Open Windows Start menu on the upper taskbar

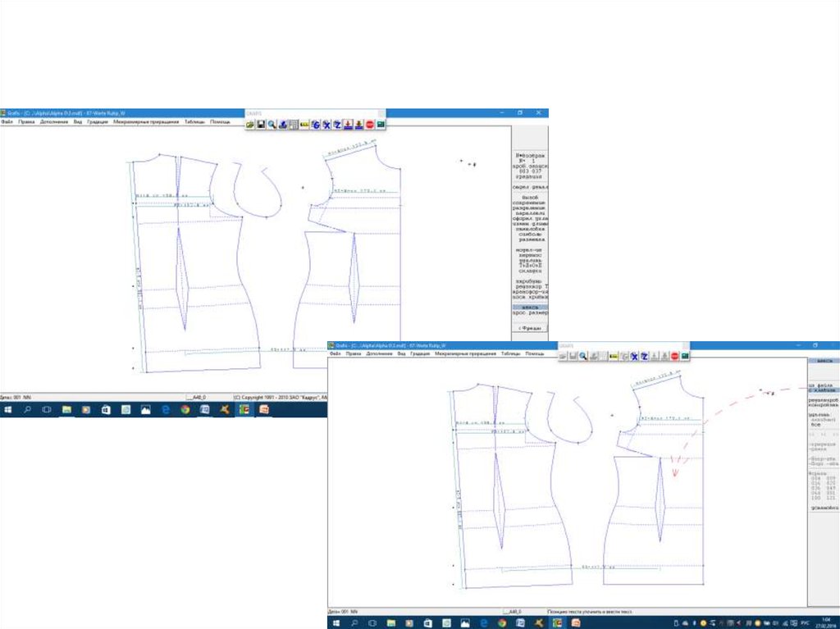[x=8, y=410]
